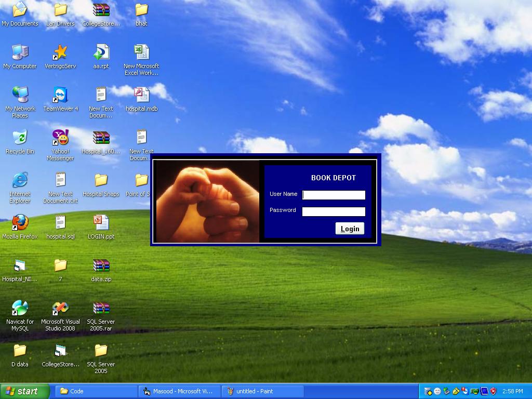Select the aa.rpt report file
532x399 pixels.
pos(101,57)
